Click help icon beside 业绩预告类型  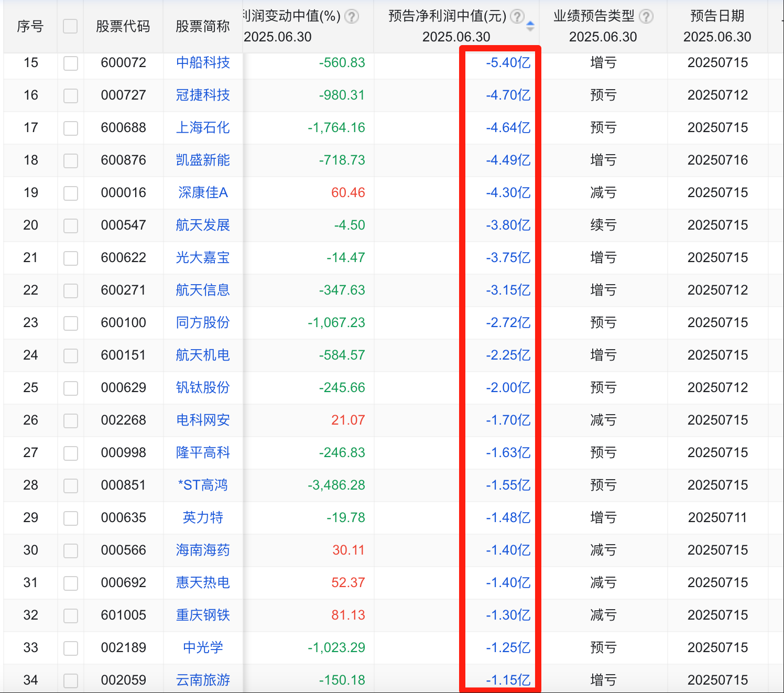tap(647, 17)
